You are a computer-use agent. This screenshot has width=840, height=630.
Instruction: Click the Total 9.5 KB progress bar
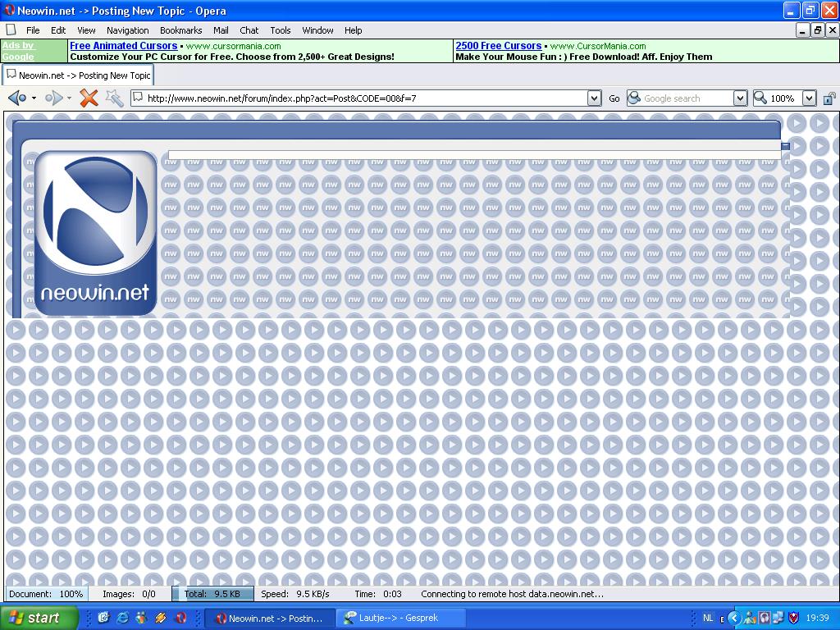pyautogui.click(x=213, y=594)
